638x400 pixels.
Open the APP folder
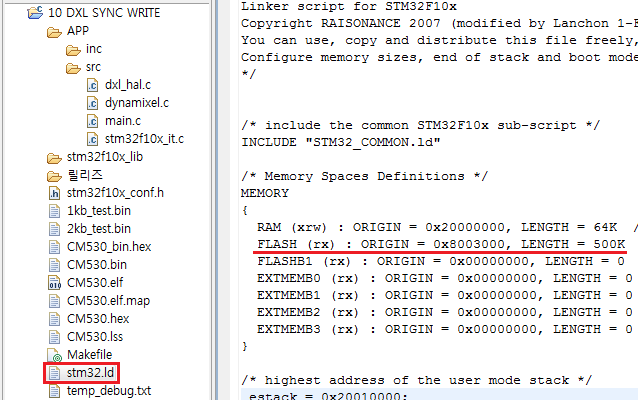pyautogui.click(x=77, y=31)
